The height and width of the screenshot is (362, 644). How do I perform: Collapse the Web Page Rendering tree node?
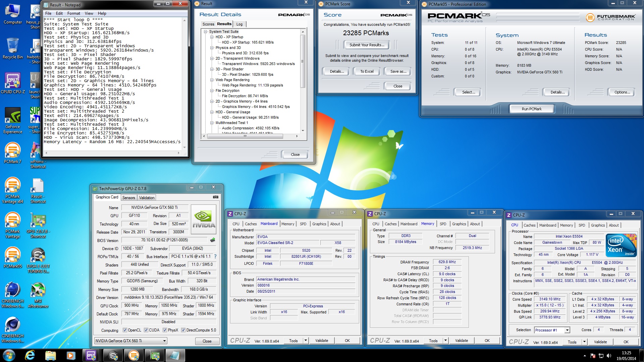coord(212,80)
